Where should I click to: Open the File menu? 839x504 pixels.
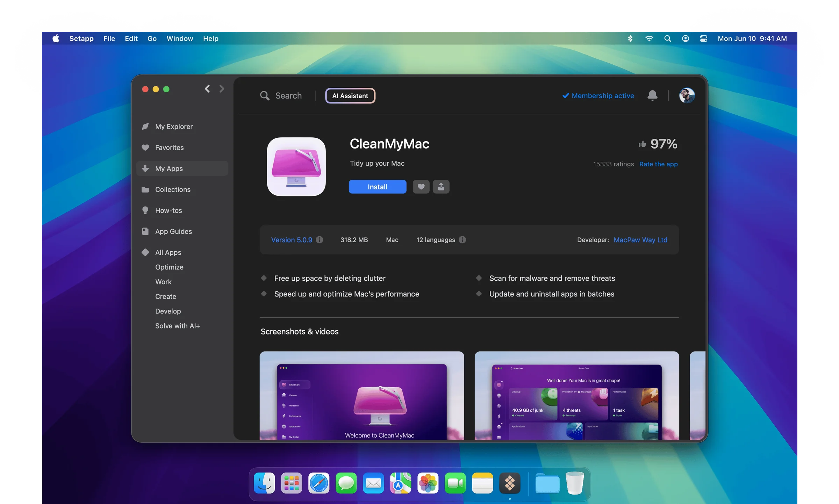pyautogui.click(x=109, y=38)
